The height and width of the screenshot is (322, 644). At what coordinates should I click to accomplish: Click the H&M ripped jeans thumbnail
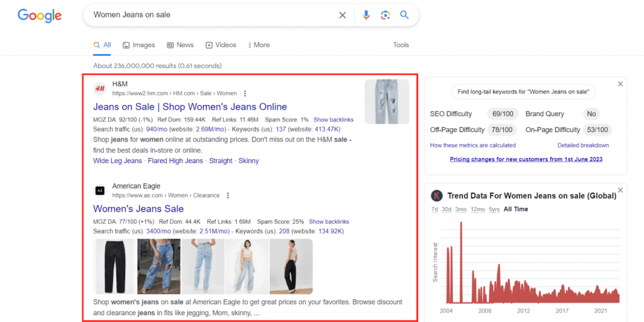[387, 102]
